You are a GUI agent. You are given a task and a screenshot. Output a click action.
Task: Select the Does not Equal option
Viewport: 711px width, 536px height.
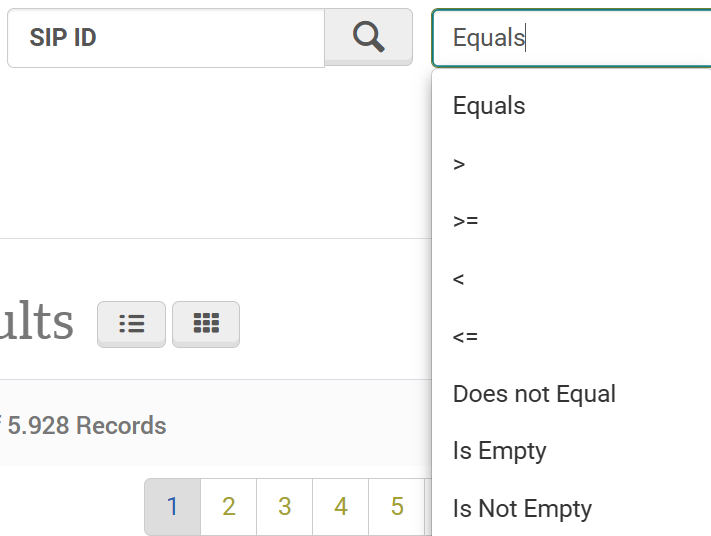(534, 394)
